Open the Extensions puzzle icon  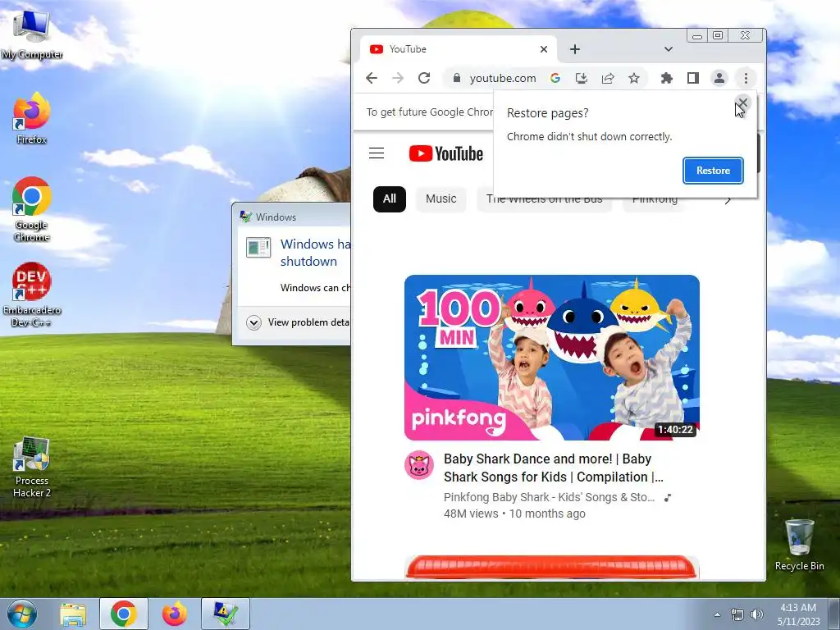pyautogui.click(x=666, y=78)
